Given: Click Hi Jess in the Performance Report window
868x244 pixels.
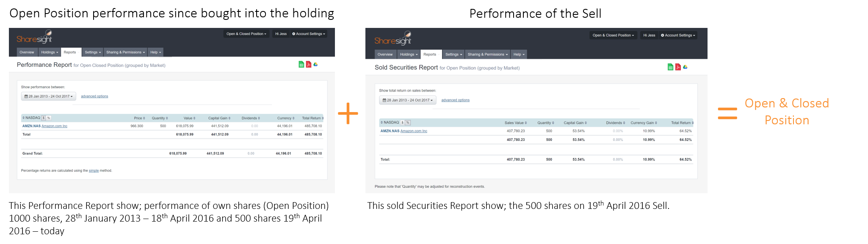Looking at the screenshot, I should (x=281, y=34).
